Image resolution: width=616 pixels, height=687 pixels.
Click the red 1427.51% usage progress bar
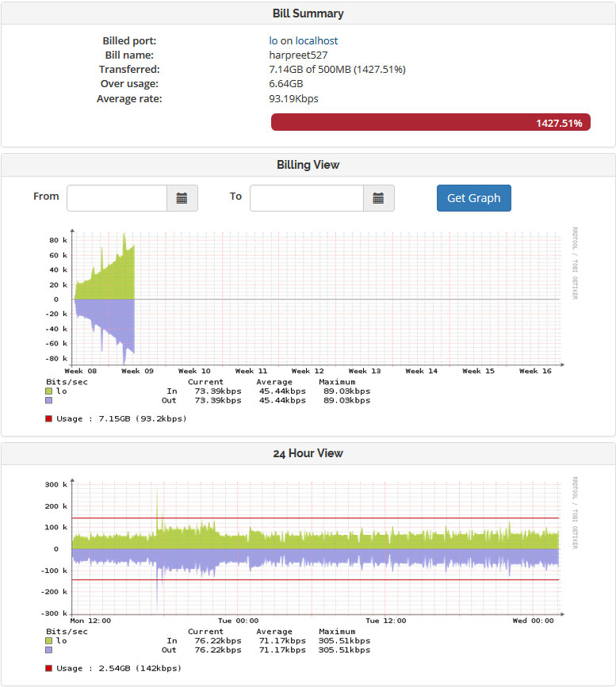430,123
